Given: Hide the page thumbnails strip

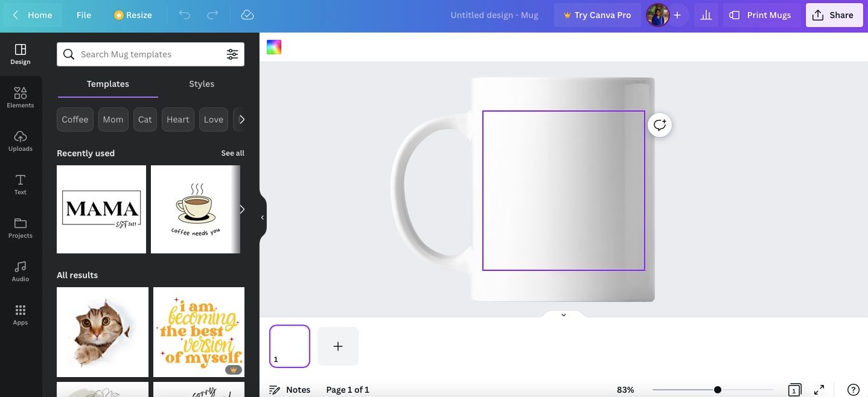Looking at the screenshot, I should [x=563, y=314].
